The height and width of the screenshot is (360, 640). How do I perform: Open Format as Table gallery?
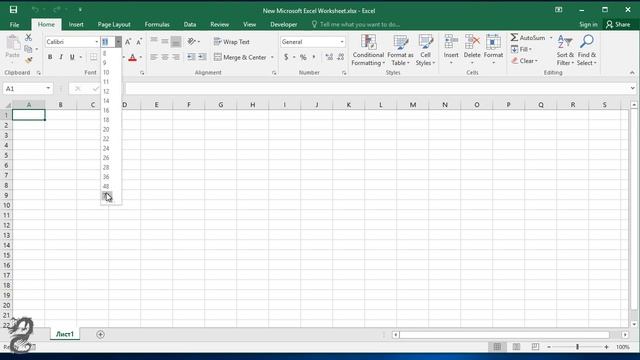pyautogui.click(x=400, y=51)
